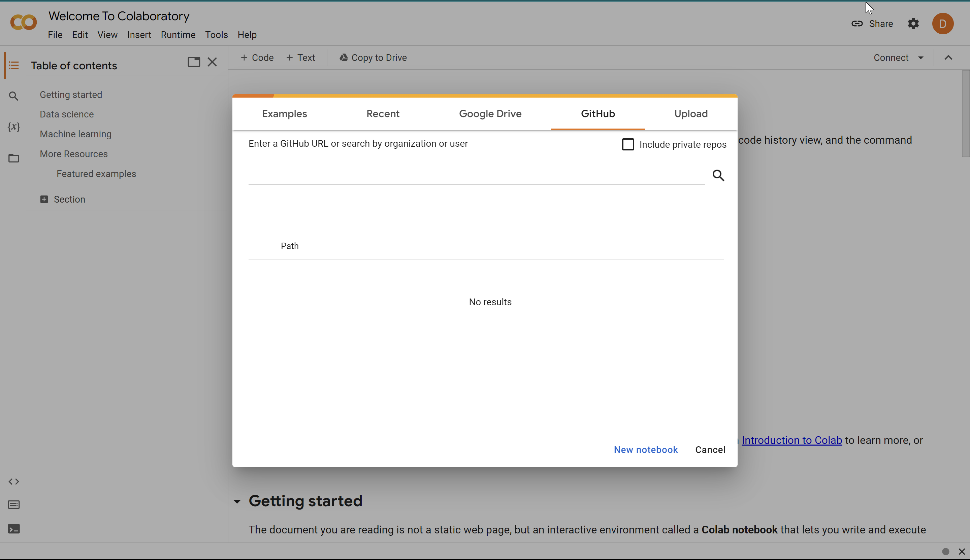Enable Include private repos checkbox

coord(628,145)
